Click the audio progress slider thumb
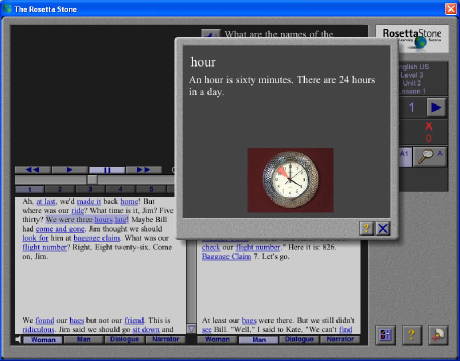The height and width of the screenshot is (361, 460). (x=92, y=180)
